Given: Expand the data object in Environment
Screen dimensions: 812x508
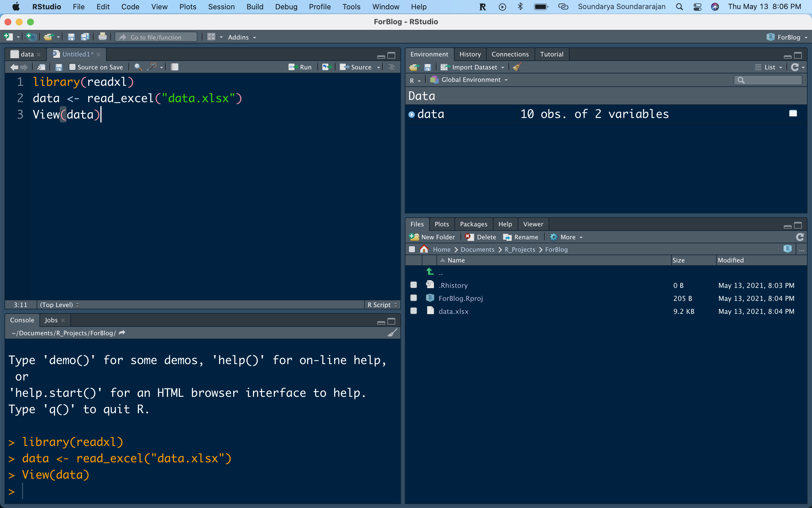Looking at the screenshot, I should (412, 115).
